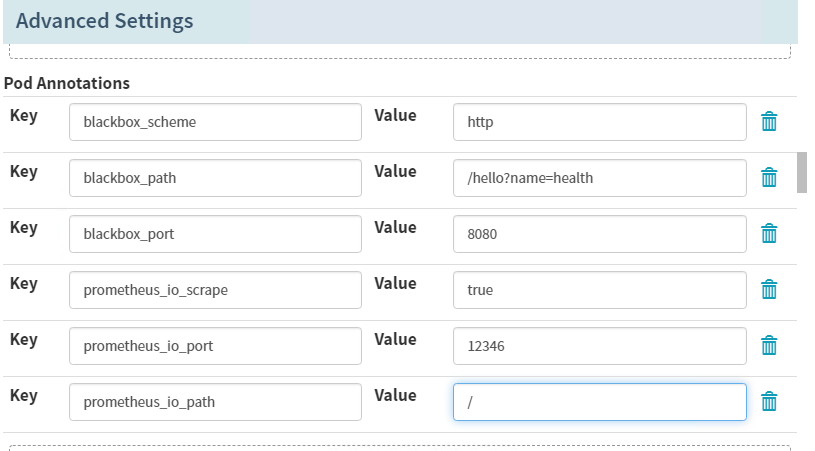Edit the value field showing 12346

(599, 346)
